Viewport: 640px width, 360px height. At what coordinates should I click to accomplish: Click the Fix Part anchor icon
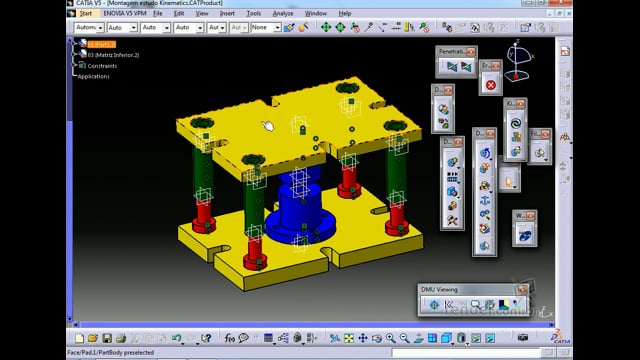pos(484,200)
